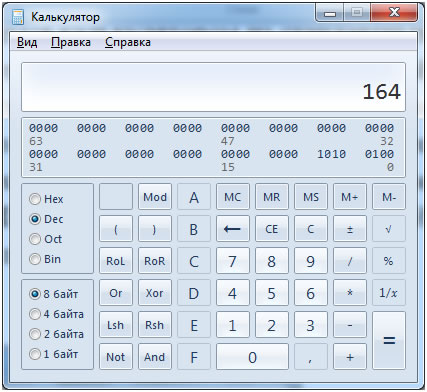The image size is (427, 392).
Task: Choose the 1 байт radio option
Action: [35, 354]
